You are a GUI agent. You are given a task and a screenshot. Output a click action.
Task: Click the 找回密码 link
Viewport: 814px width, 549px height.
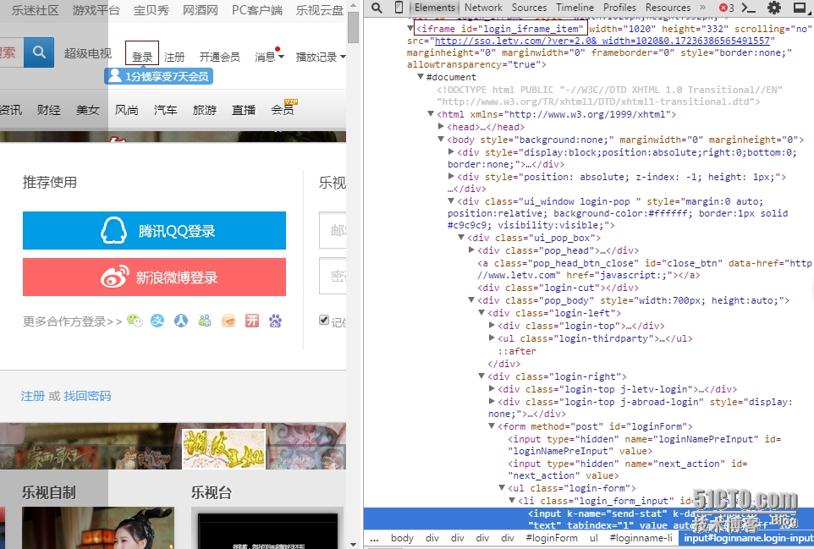(87, 396)
